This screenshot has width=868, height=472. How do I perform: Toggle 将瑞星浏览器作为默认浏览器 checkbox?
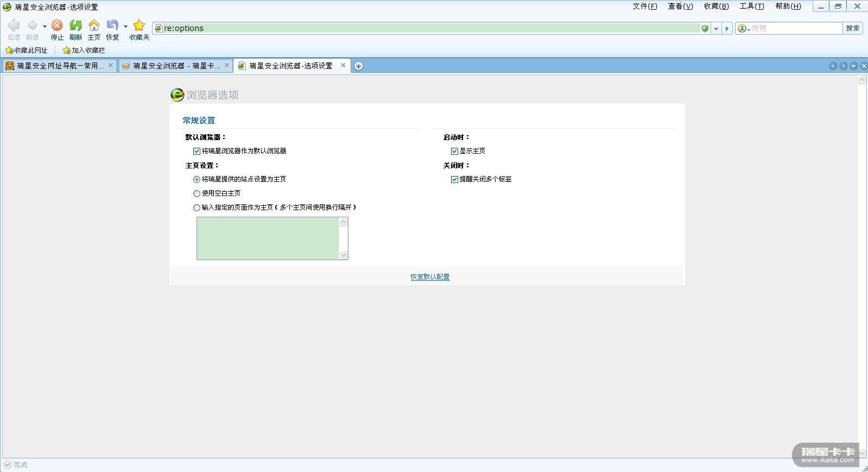click(x=197, y=151)
